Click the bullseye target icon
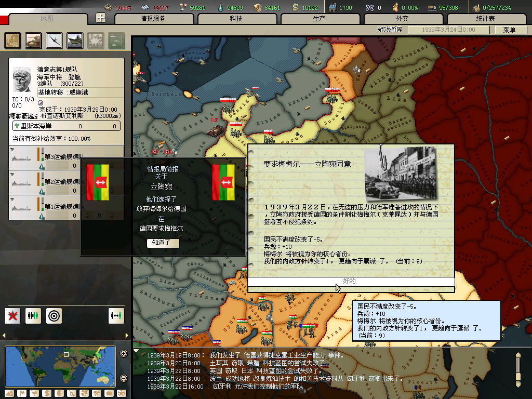532x399 pixels. (x=54, y=316)
